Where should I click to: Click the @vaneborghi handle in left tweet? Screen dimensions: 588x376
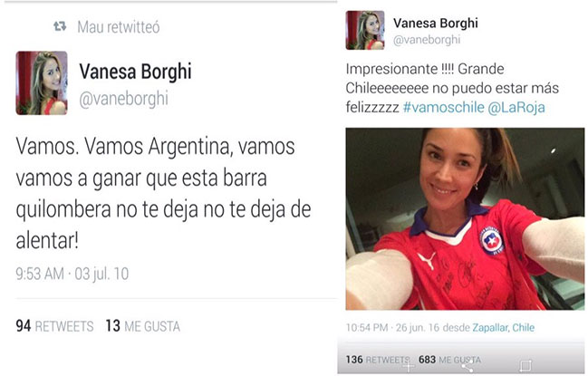(x=124, y=99)
